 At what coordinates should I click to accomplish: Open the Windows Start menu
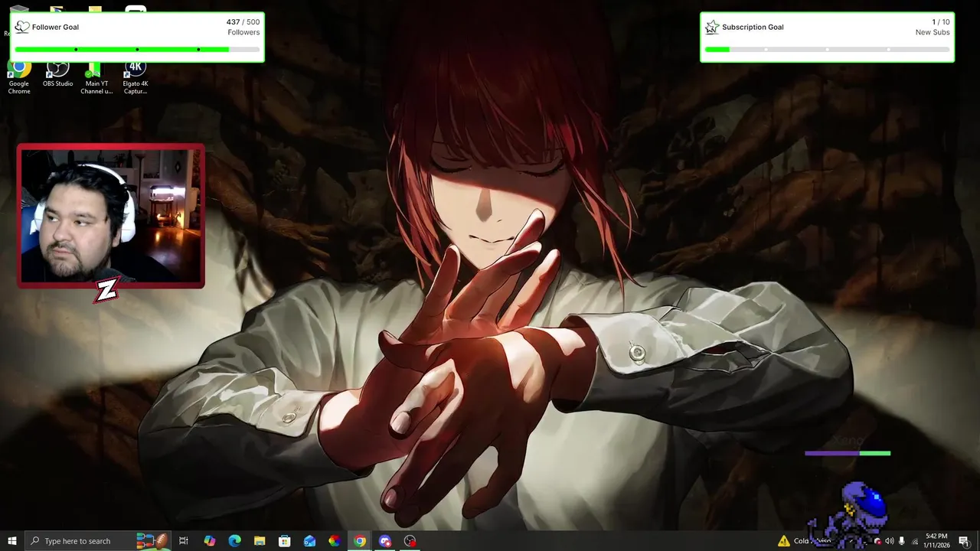click(x=12, y=541)
